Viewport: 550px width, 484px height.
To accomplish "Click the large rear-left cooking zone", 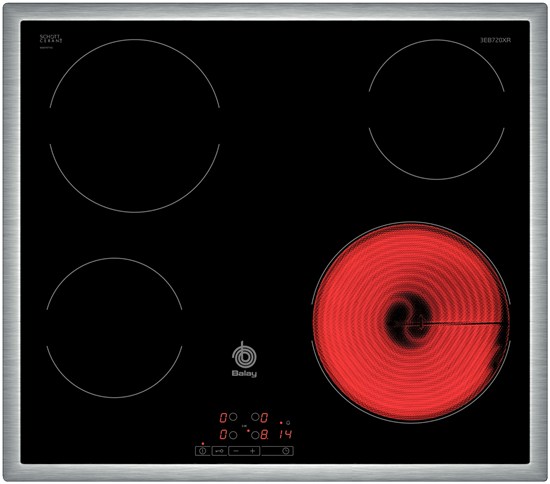I will [x=135, y=126].
